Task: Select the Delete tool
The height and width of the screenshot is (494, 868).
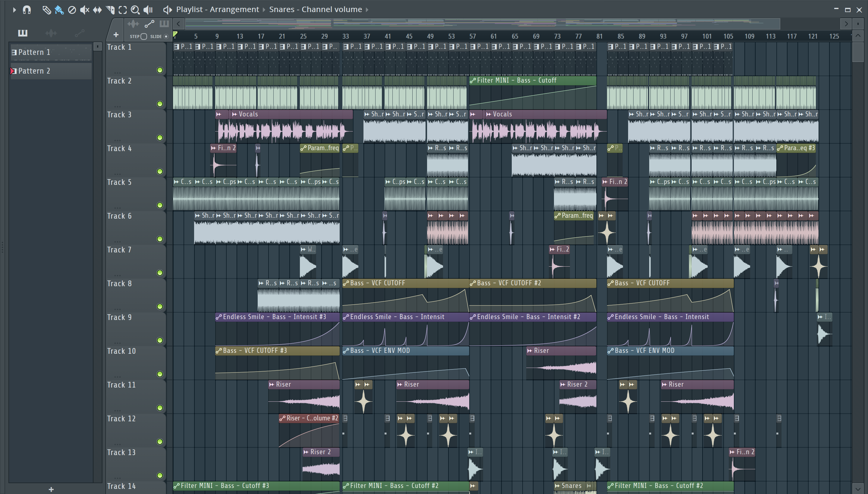Action: tap(72, 10)
